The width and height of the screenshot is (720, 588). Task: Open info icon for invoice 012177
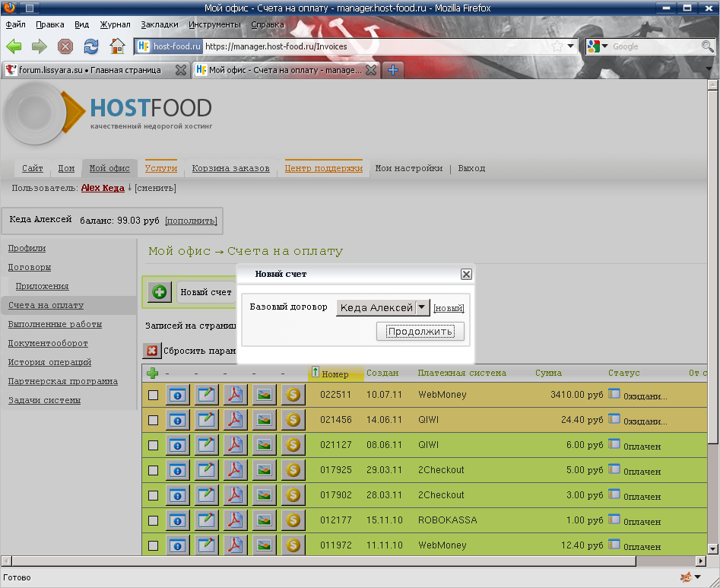177,520
